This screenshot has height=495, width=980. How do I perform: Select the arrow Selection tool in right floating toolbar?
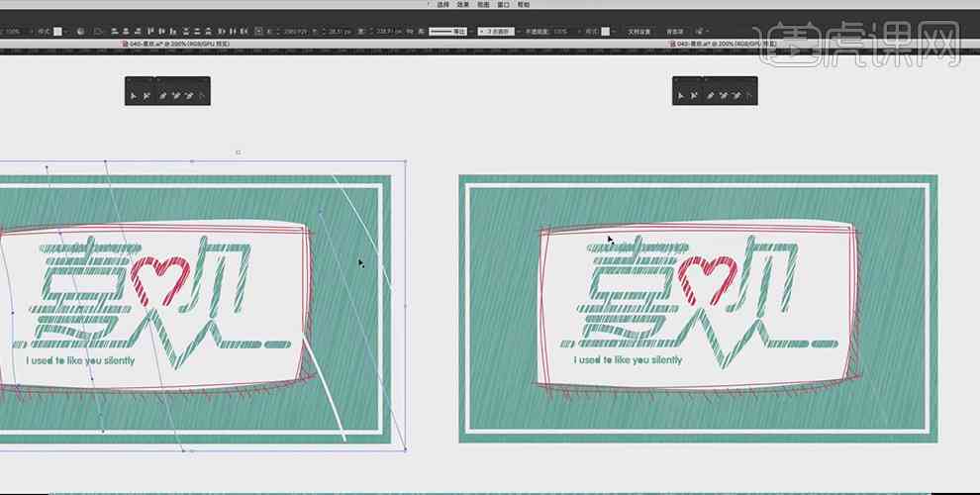tap(681, 95)
